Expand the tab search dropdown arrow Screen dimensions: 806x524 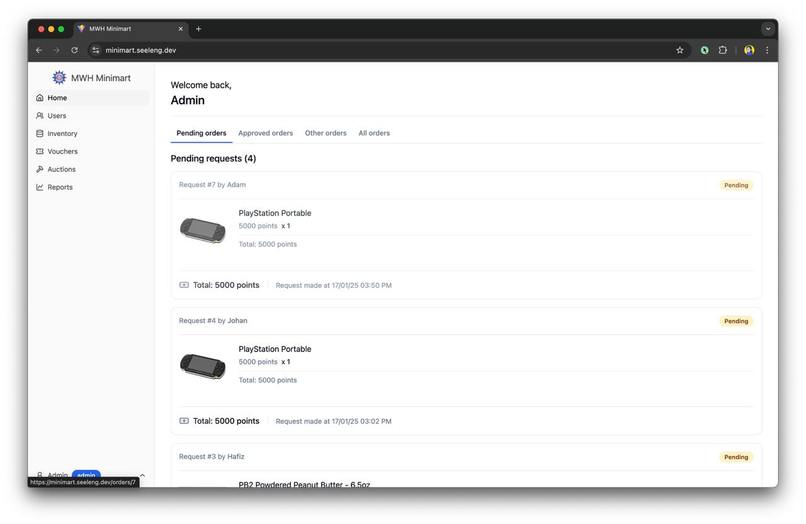(768, 29)
